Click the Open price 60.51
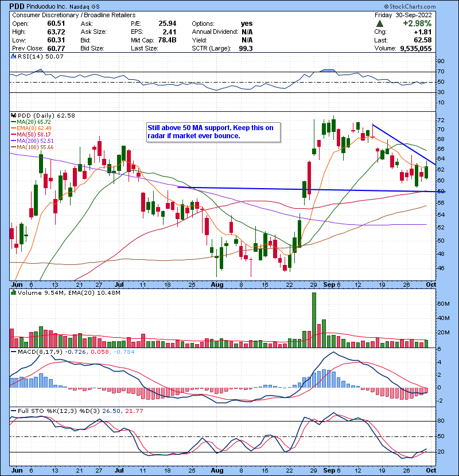The height and width of the screenshot is (476, 459). click(x=56, y=24)
